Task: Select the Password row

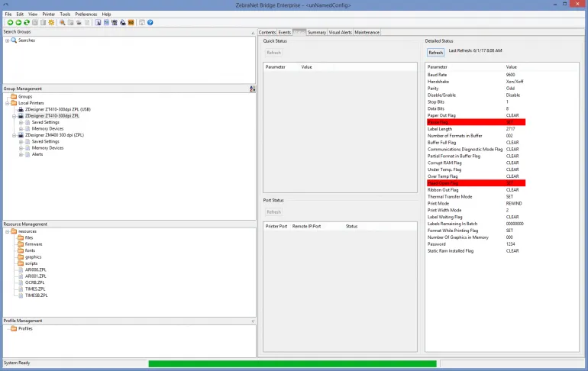Action: (477, 244)
